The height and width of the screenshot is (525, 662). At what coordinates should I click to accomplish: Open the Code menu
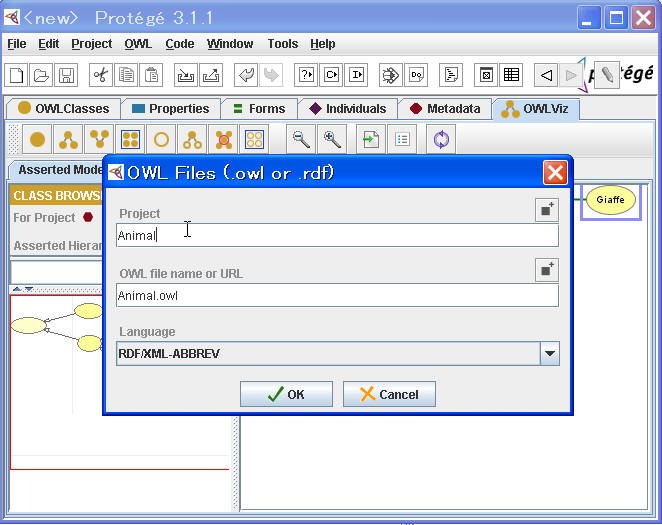point(180,43)
